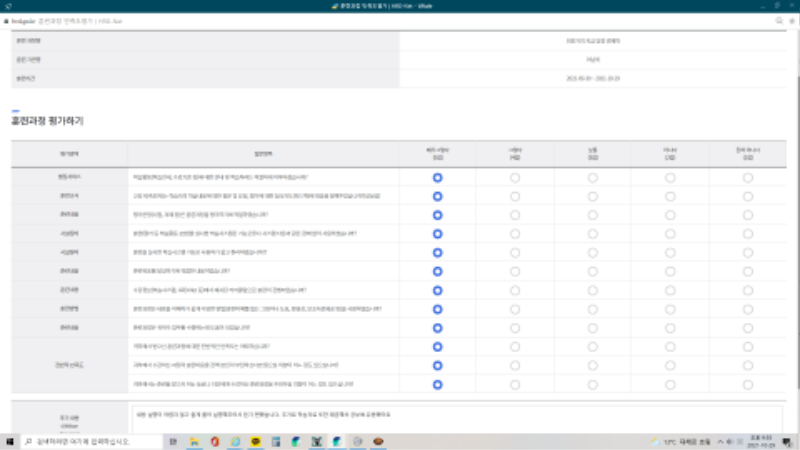Open the yellow KakaoTalk icon in the taskbar

257,441
